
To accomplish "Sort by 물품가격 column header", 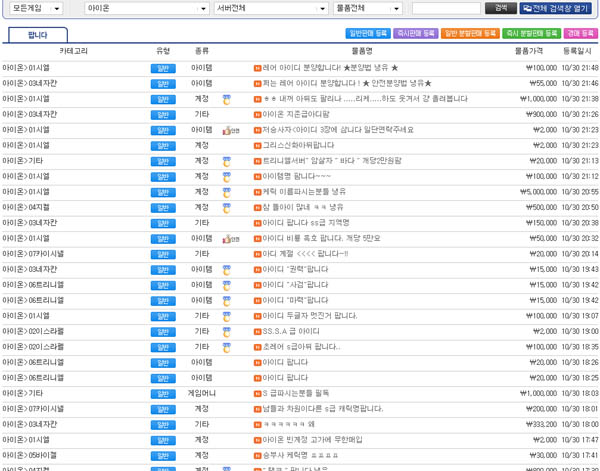I will tap(528, 51).
